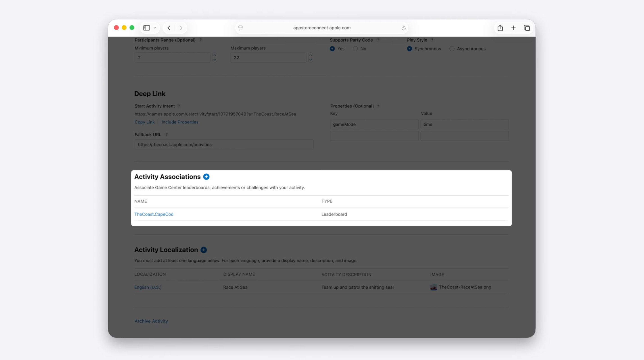Viewport: 644px width, 360px height.
Task: Click the Fallback URL input field
Action: coord(224,144)
